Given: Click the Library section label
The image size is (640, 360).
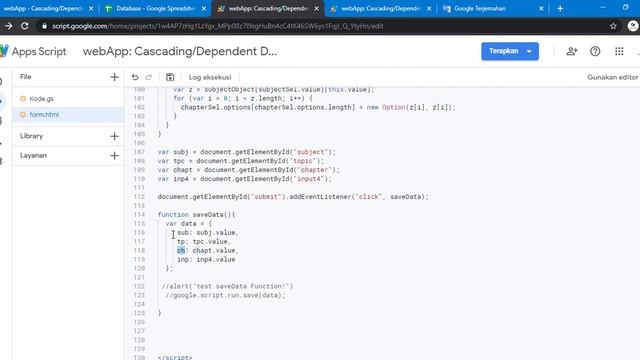Looking at the screenshot, I should click(x=31, y=136).
